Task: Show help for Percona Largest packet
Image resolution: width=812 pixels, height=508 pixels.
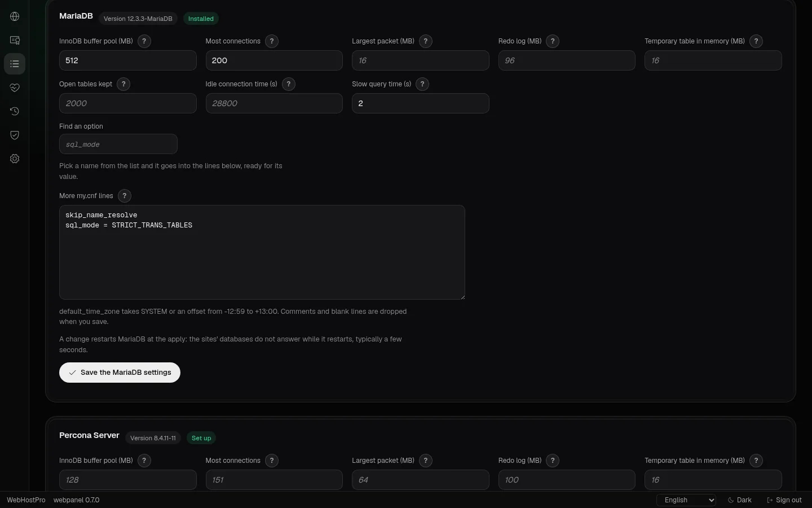Action: point(426,461)
